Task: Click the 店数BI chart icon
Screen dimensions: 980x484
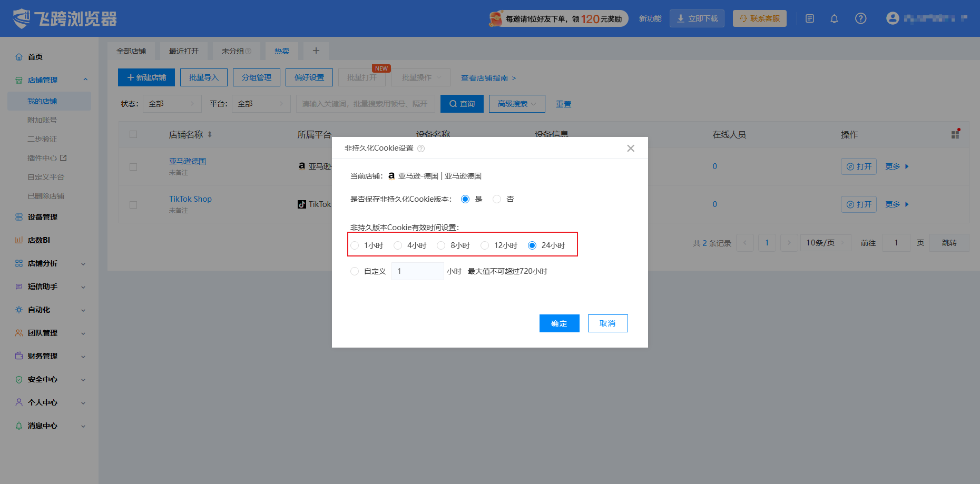Action: [x=19, y=240]
